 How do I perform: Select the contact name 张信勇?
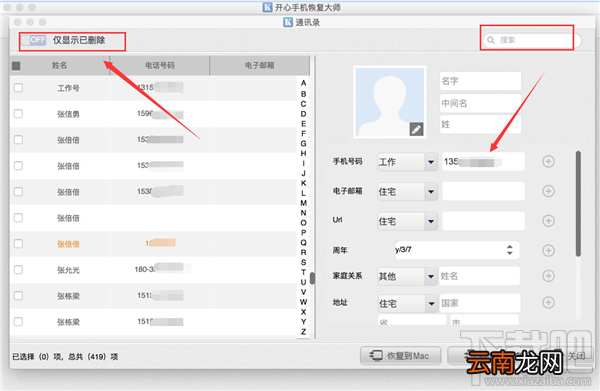68,114
